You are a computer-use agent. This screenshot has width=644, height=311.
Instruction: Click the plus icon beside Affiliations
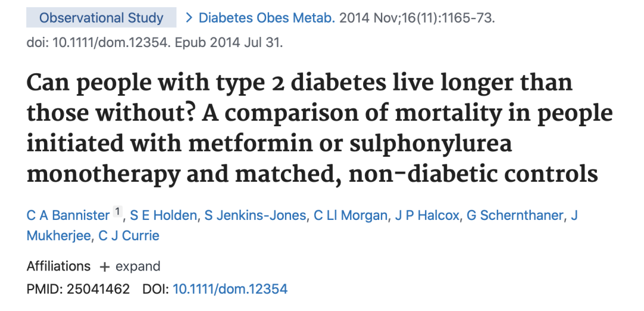(x=105, y=266)
